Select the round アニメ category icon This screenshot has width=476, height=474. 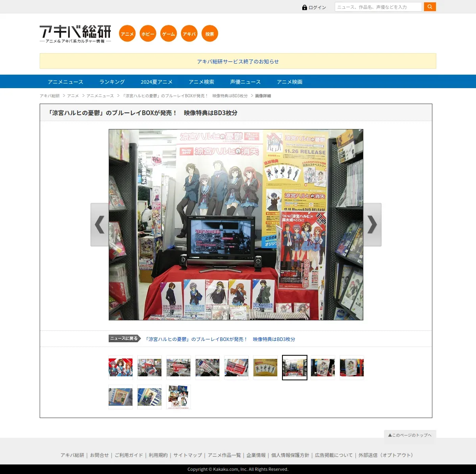(127, 33)
